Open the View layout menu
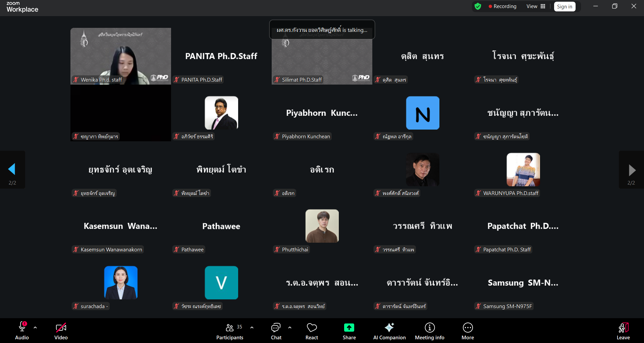644x343 pixels. [x=536, y=6]
